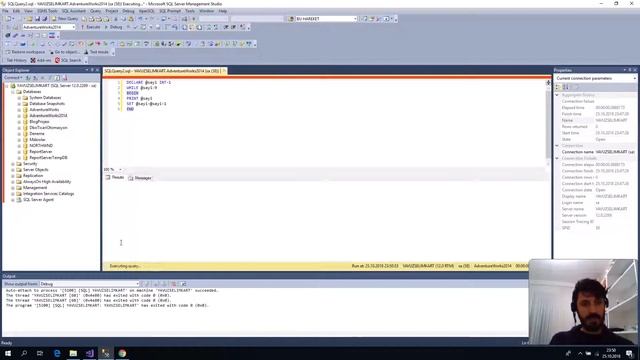Click the Execute button in the toolbar
Viewport: 640px width, 360px height.
(x=90, y=27)
